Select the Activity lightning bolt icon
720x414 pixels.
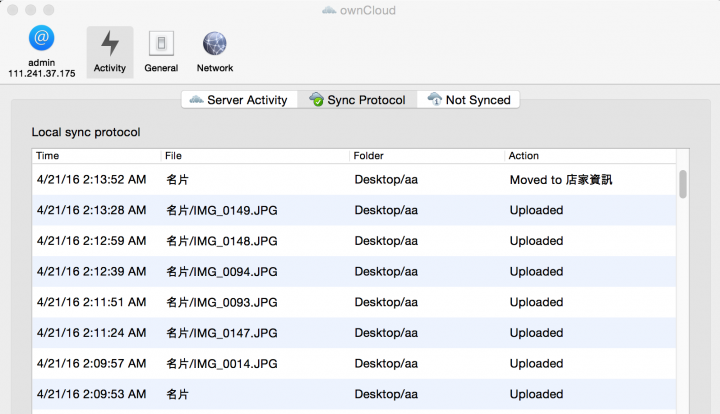(110, 44)
